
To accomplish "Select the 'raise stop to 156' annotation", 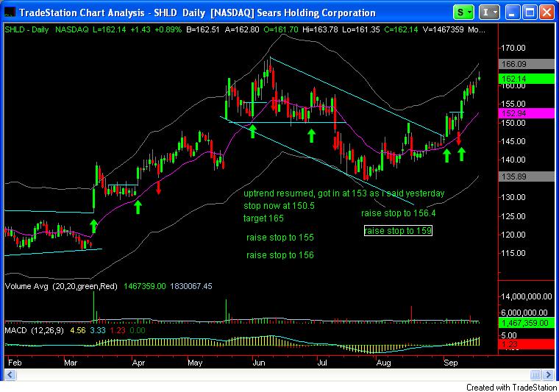I will click(280, 255).
